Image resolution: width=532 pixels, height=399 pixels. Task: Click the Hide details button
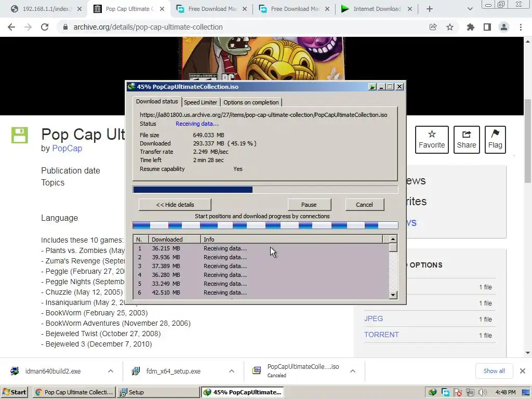click(x=175, y=205)
